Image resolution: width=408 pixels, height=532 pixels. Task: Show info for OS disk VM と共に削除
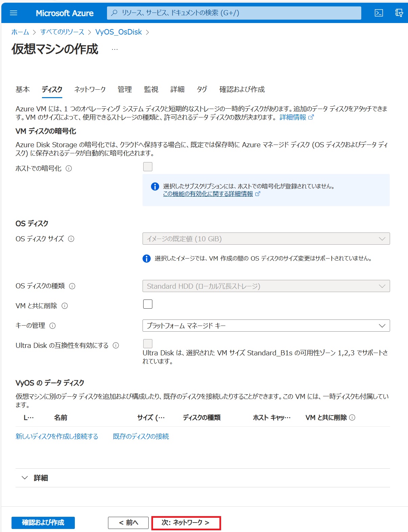65,306
